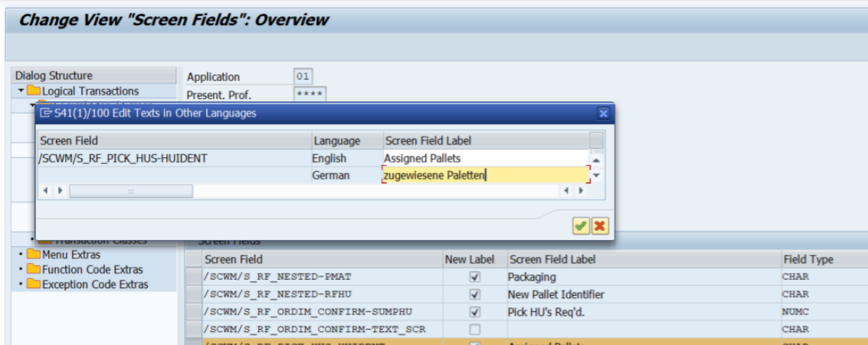This screenshot has height=345, width=868.
Task: Click the table settings icon in dialog header
Action: [x=596, y=140]
